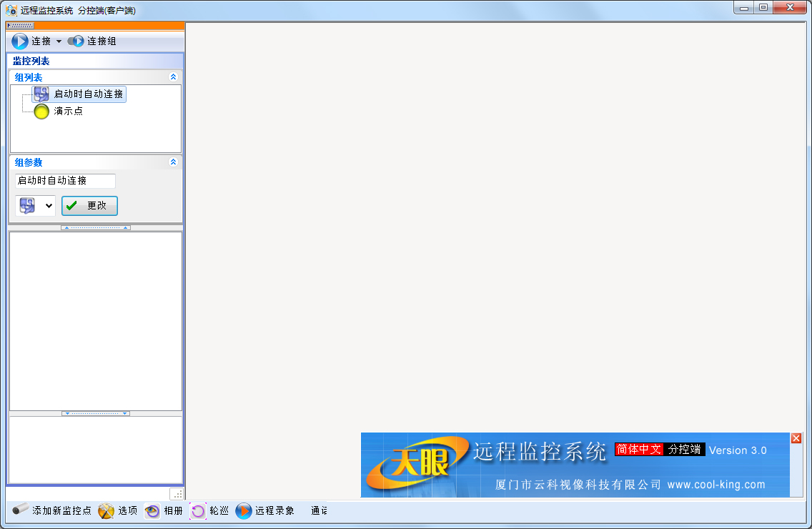Viewport: 812px width, 529px height.
Task: Click the 添加新监控点 camera icon
Action: pyautogui.click(x=21, y=510)
